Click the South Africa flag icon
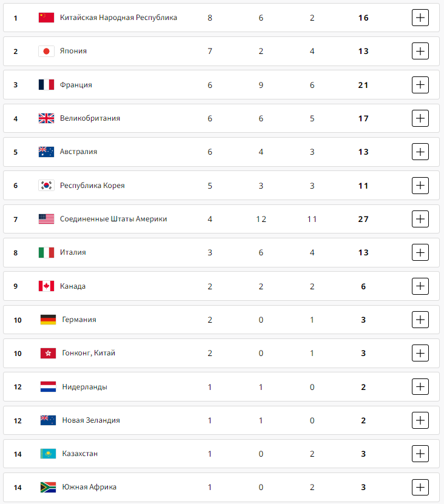 coord(49,487)
